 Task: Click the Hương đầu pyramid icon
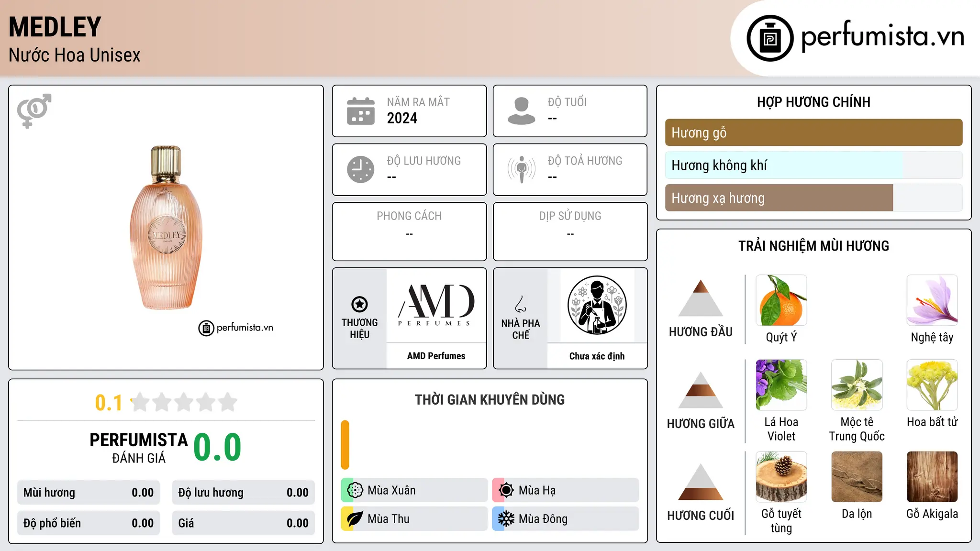click(701, 298)
